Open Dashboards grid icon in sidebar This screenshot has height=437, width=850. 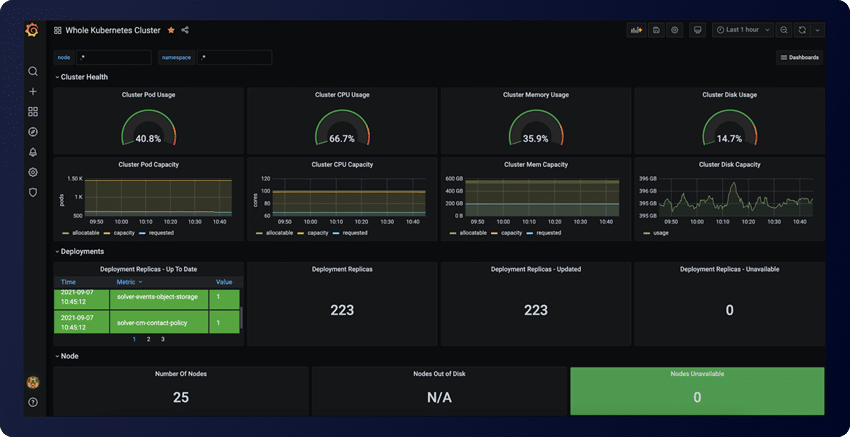point(33,112)
